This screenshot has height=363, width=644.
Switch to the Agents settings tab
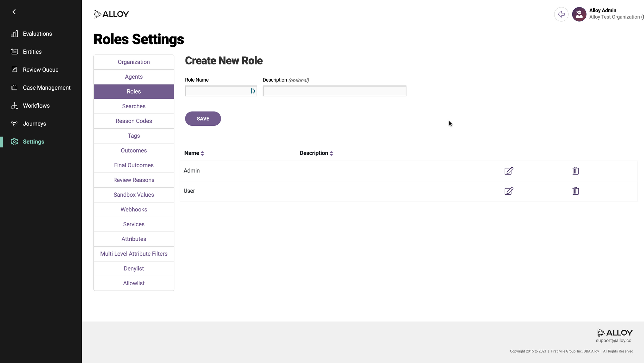pos(134,77)
